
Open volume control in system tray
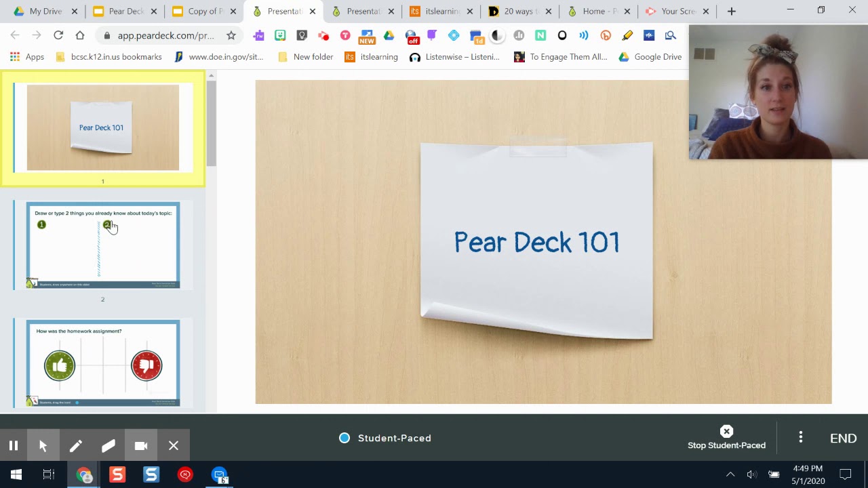(x=751, y=474)
